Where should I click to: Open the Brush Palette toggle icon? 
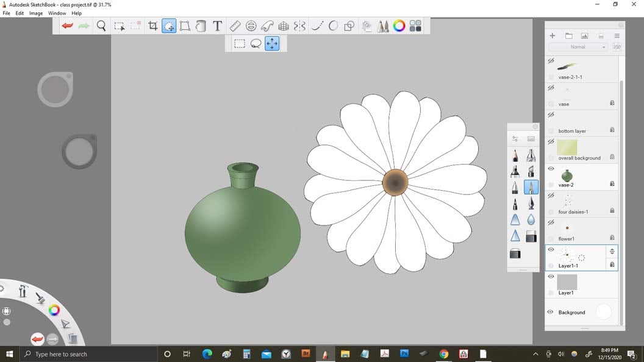[x=383, y=26]
